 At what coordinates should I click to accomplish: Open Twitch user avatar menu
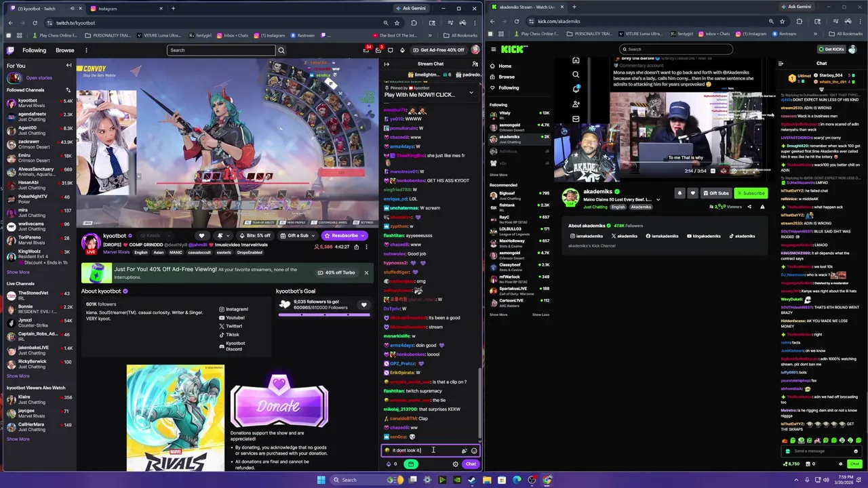(475, 50)
